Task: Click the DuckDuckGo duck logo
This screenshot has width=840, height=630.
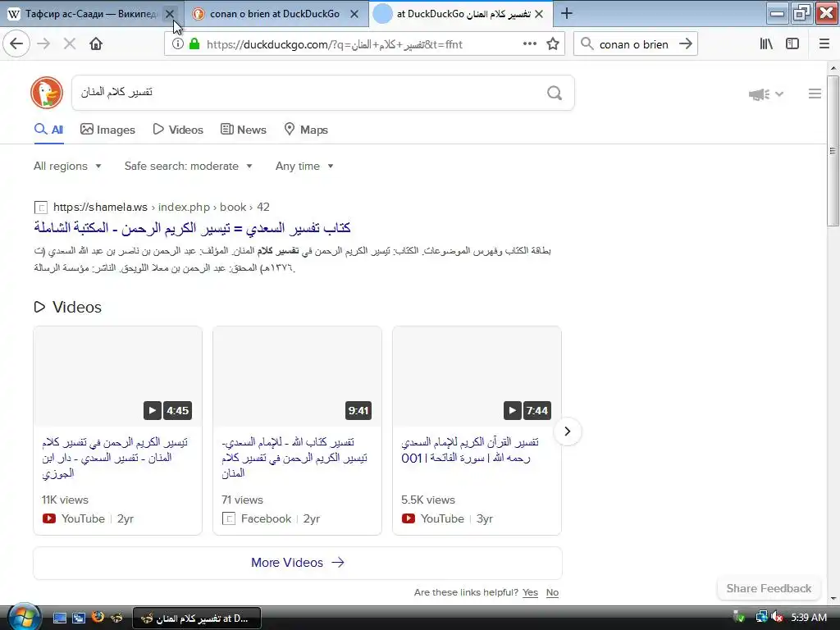Action: pyautogui.click(x=47, y=93)
